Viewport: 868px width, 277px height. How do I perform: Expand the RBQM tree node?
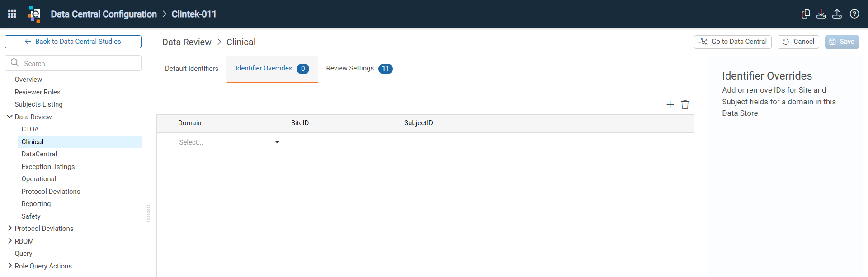pos(9,241)
